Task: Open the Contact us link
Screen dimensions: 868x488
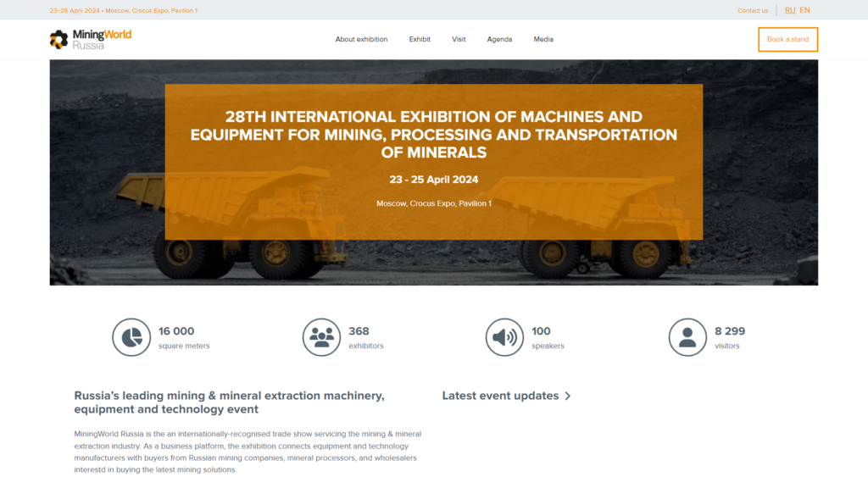Action: 753,10
